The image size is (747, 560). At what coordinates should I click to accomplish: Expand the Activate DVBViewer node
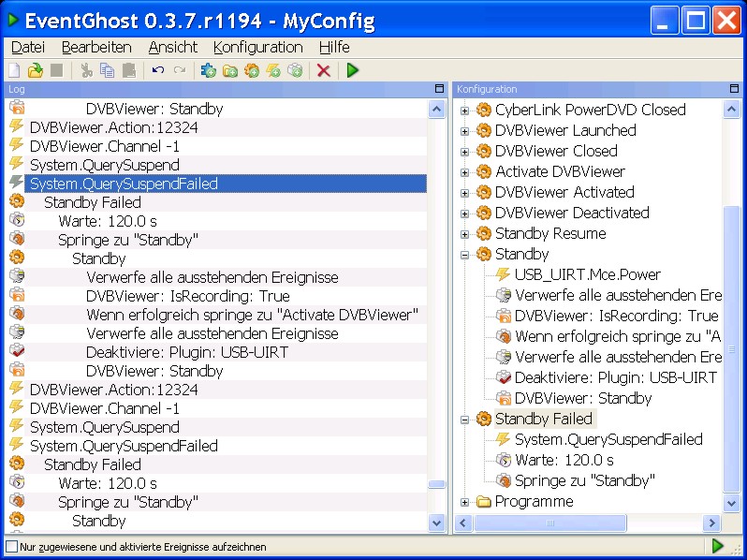[464, 172]
